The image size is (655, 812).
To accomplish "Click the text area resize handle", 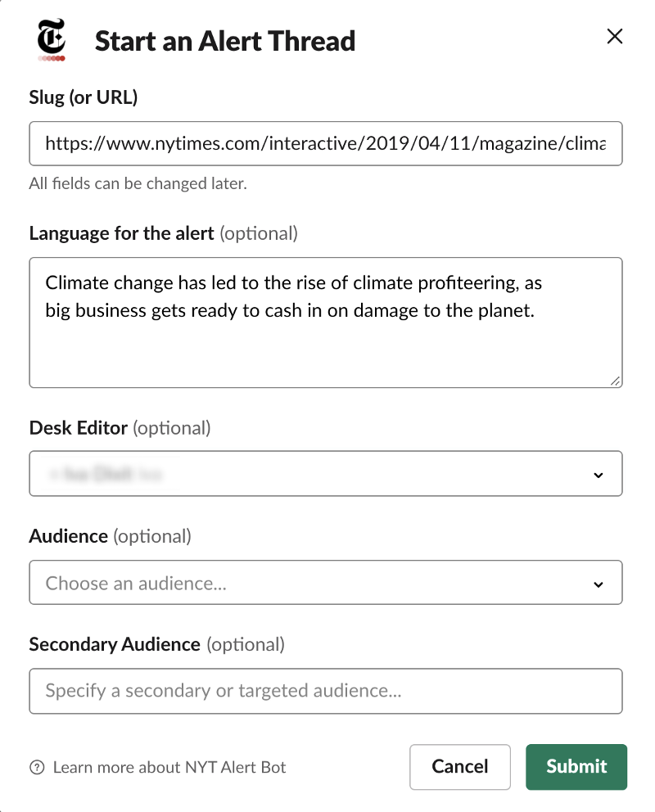I will pyautogui.click(x=615, y=380).
